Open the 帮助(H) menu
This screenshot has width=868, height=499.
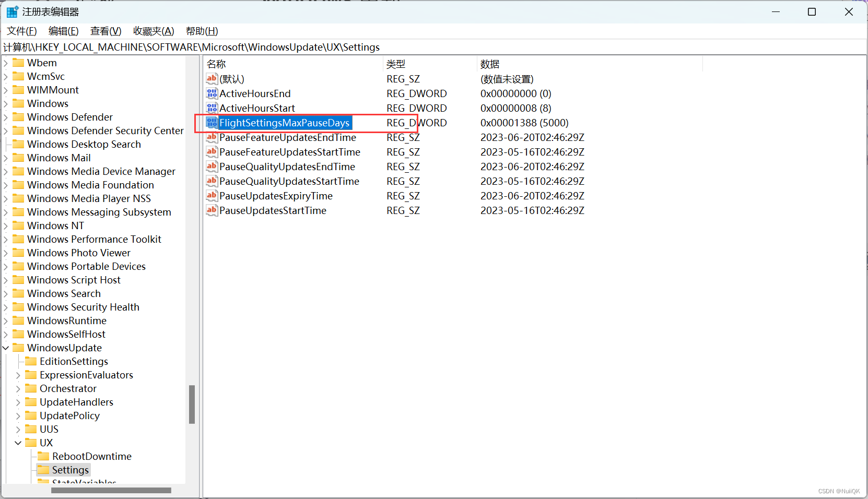coord(202,31)
